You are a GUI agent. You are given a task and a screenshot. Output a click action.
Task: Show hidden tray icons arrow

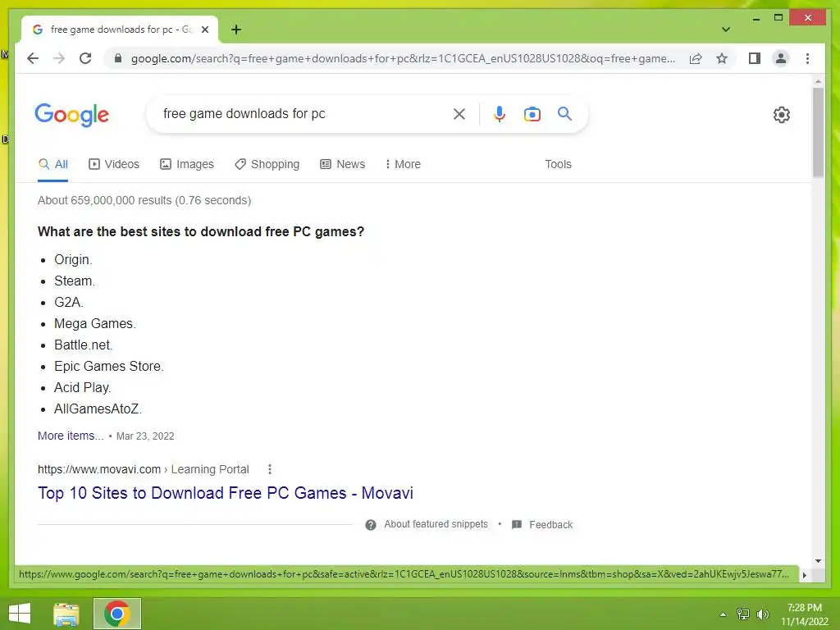click(724, 614)
